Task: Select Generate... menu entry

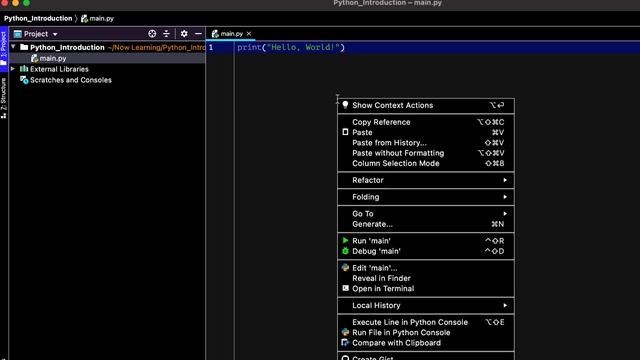Action: click(x=426, y=224)
